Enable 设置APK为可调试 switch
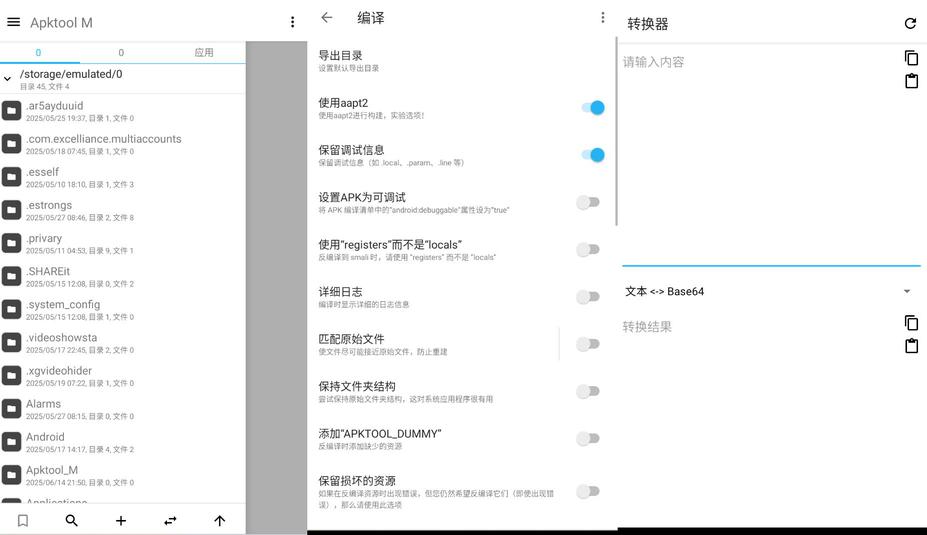Image resolution: width=927 pixels, height=535 pixels. 588,202
